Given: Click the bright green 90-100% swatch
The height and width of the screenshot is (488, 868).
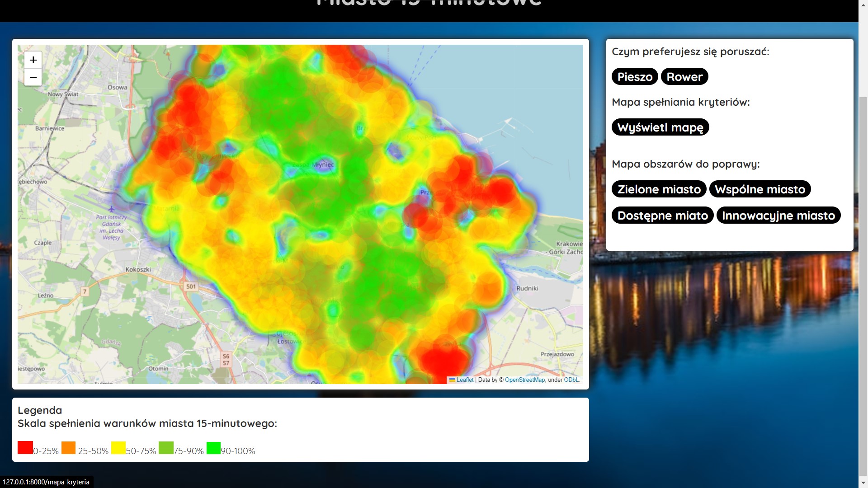Looking at the screenshot, I should [213, 448].
